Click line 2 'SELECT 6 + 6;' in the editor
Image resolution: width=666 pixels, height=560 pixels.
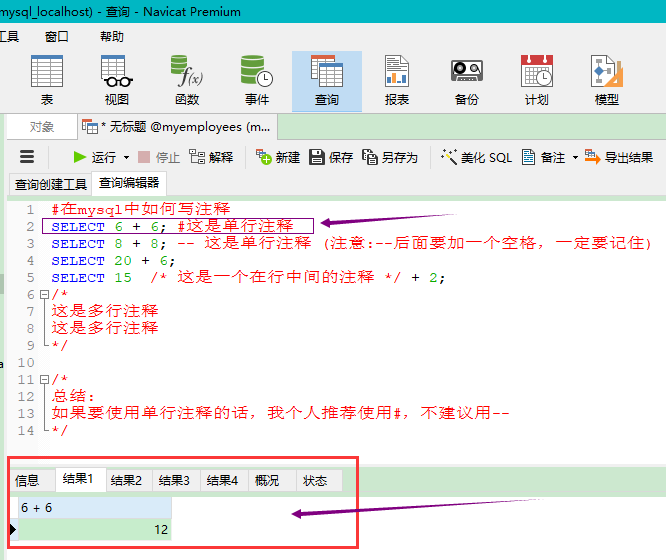coord(108,226)
